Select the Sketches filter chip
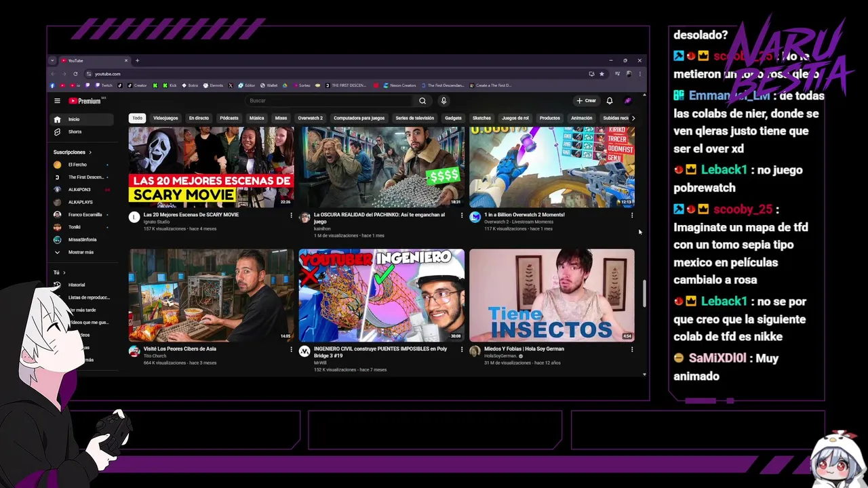Image resolution: width=868 pixels, height=488 pixels. click(x=481, y=118)
